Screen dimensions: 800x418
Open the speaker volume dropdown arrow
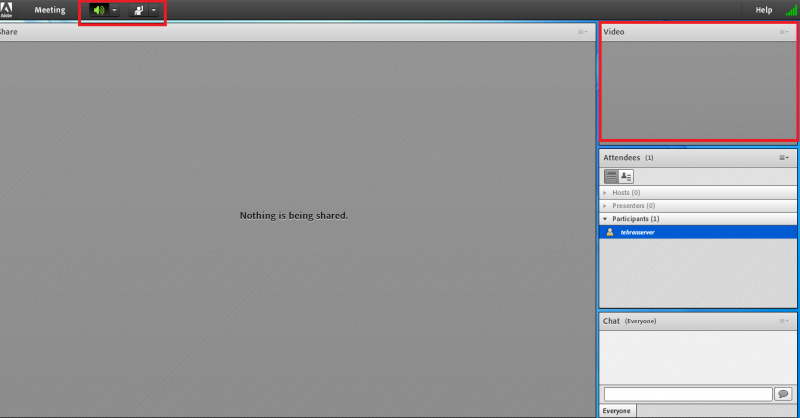(114, 10)
